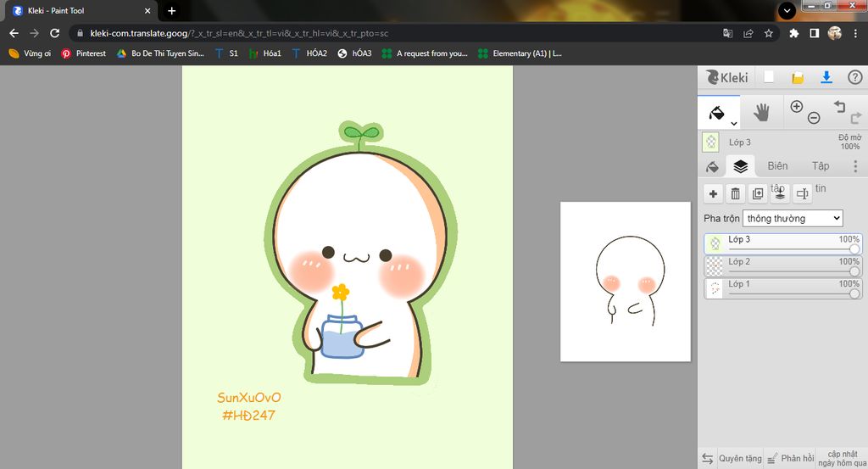Viewport: 868px width, 469px height.
Task: Click Lớp 1 opacity slider handle
Action: point(854,294)
